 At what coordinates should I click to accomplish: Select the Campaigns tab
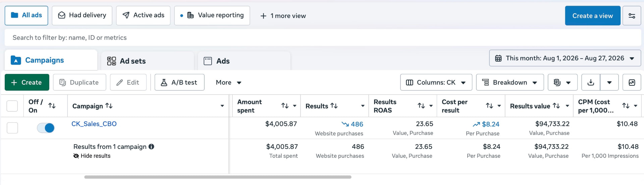pos(51,60)
